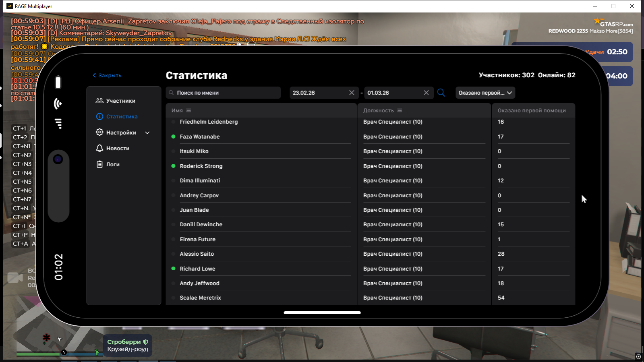Sort by the Должность column header
The image size is (644, 362).
pyautogui.click(x=383, y=110)
